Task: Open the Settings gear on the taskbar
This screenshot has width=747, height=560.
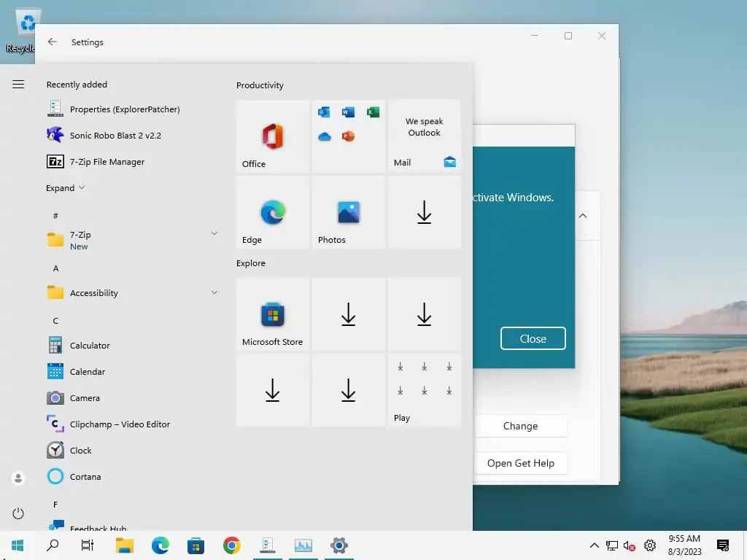Action: [x=338, y=545]
